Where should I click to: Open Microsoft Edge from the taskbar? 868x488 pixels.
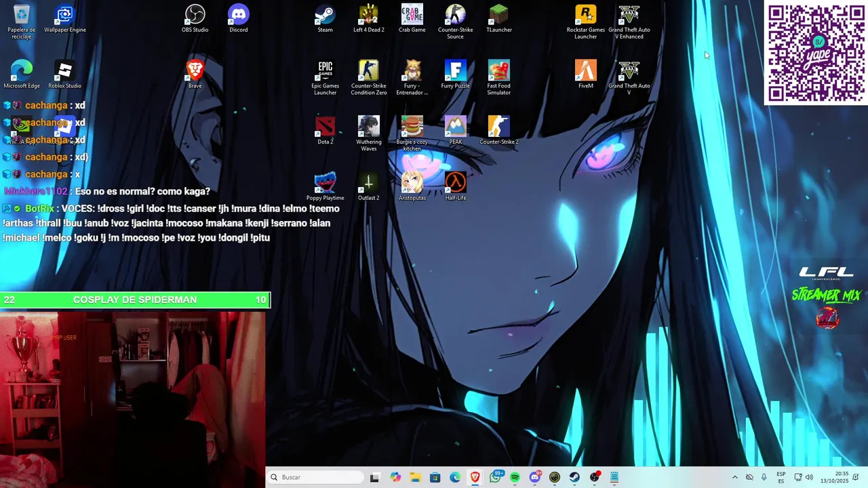pos(455,477)
